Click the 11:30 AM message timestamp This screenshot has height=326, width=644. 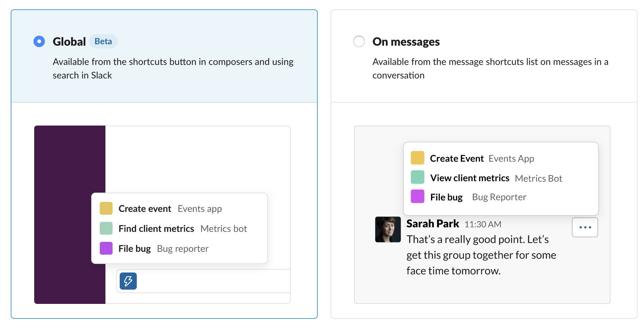click(x=483, y=224)
